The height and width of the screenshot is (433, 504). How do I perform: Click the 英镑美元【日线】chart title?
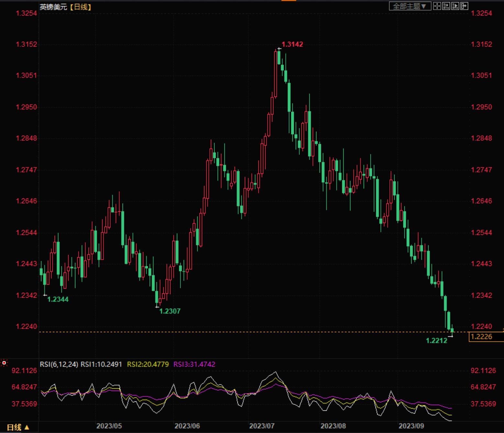66,7
